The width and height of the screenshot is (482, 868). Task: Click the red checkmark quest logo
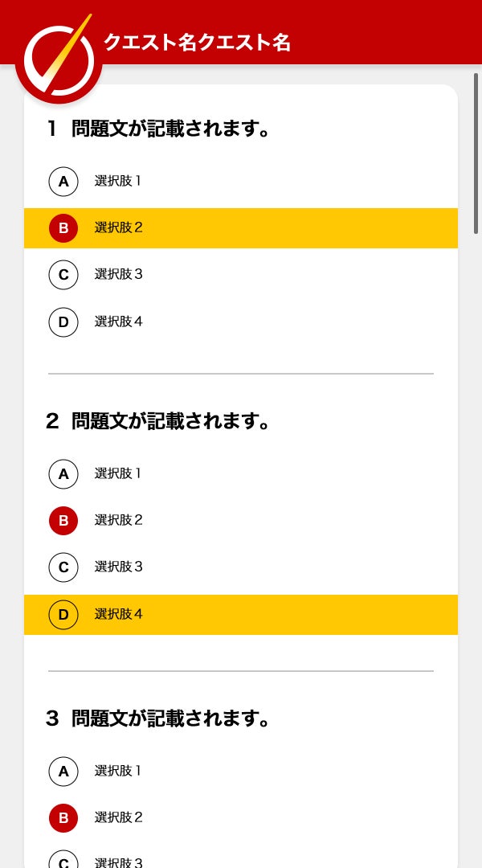coord(59,62)
